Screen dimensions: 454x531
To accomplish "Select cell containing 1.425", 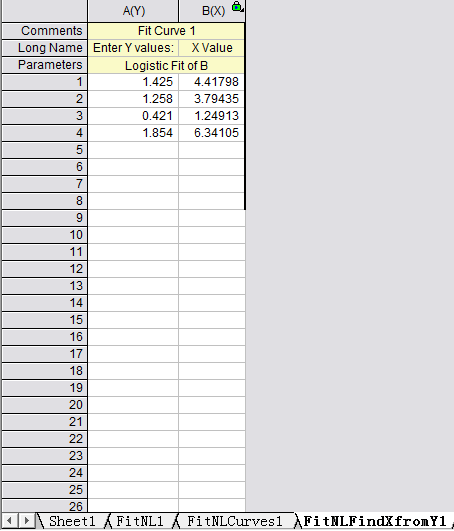I will pyautogui.click(x=133, y=82).
